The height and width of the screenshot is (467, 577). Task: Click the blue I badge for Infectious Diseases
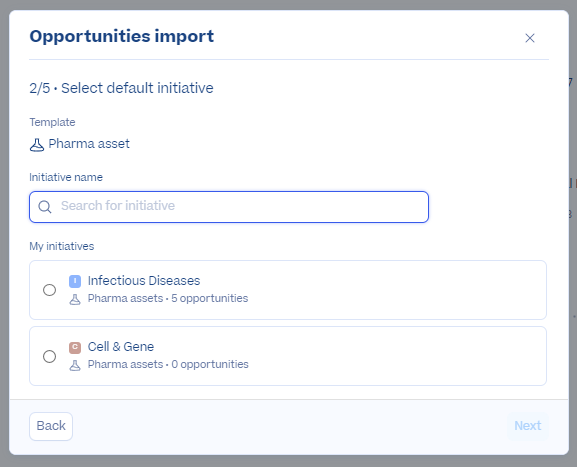(75, 282)
